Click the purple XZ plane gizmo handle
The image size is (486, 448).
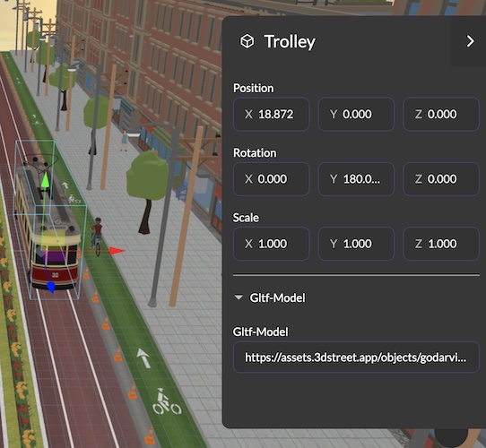[x=53, y=256]
